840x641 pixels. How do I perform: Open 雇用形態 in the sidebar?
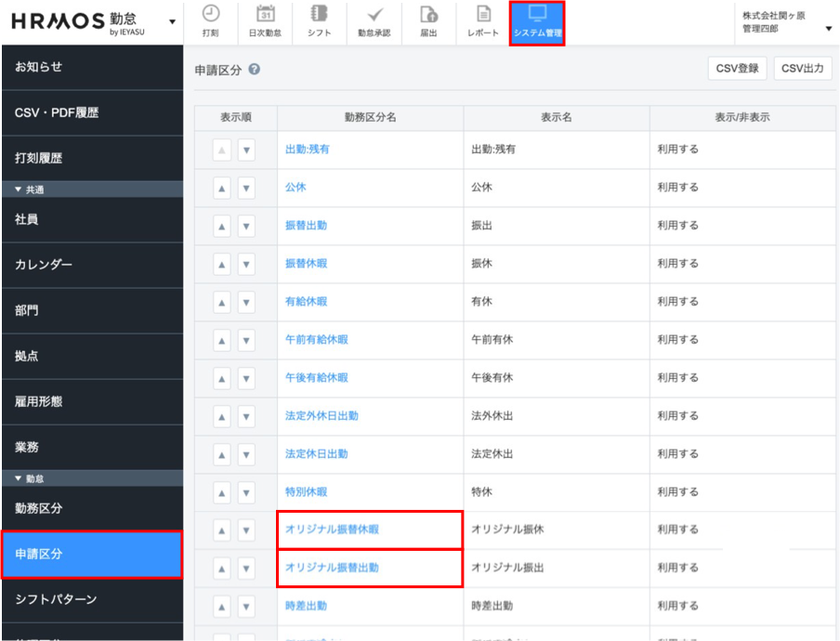coord(92,401)
